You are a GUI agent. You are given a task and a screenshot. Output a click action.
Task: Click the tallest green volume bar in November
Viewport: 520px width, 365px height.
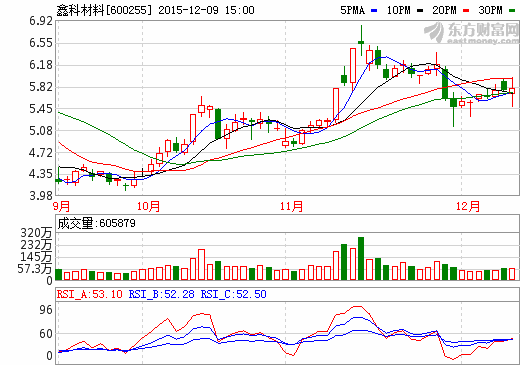[361, 258]
